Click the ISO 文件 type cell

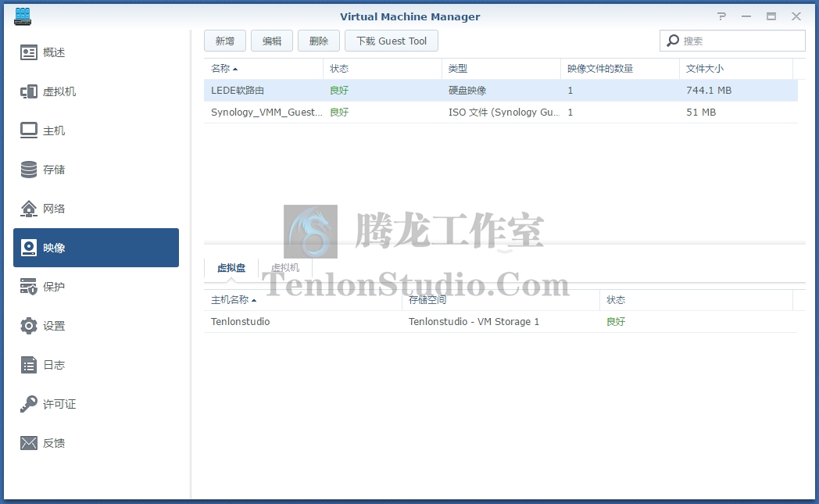pyautogui.click(x=503, y=113)
